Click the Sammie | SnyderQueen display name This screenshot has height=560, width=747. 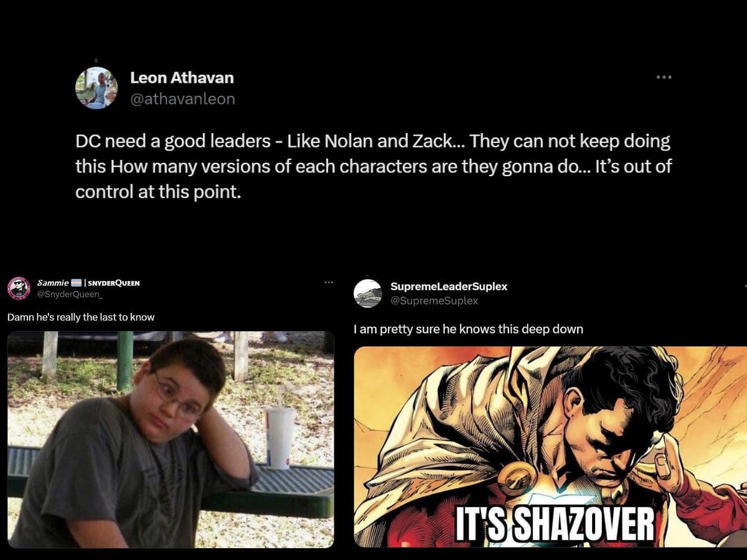(x=88, y=282)
